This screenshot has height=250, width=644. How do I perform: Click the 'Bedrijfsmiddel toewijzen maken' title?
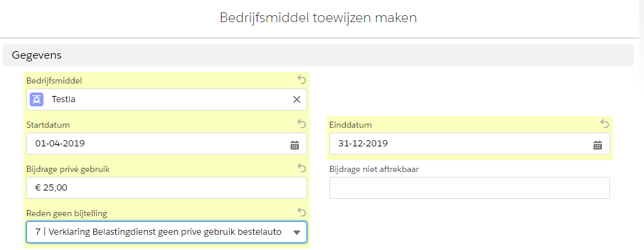318,18
